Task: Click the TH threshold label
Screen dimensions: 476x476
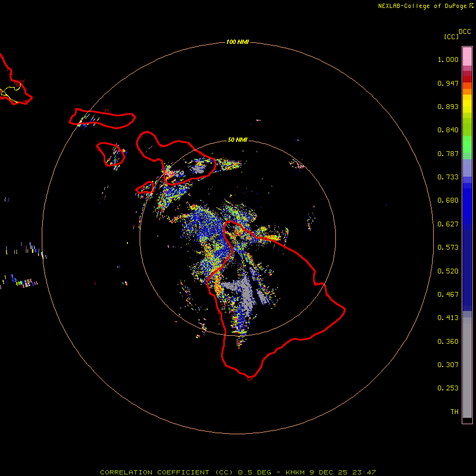Action: click(454, 412)
